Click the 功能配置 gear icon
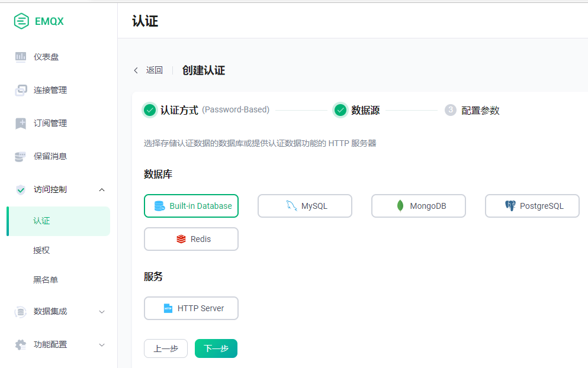This screenshot has width=588, height=368. [20, 344]
